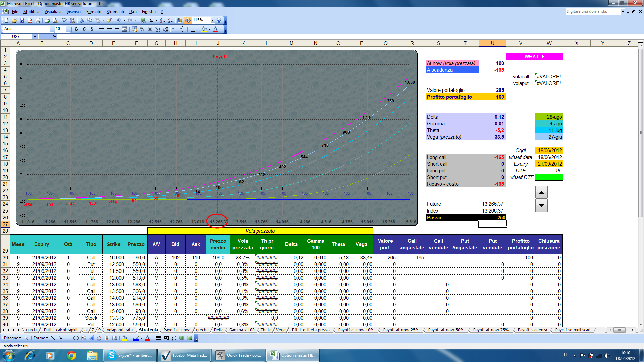Insert function using the fx button
644x362 pixels.
click(x=54, y=36)
